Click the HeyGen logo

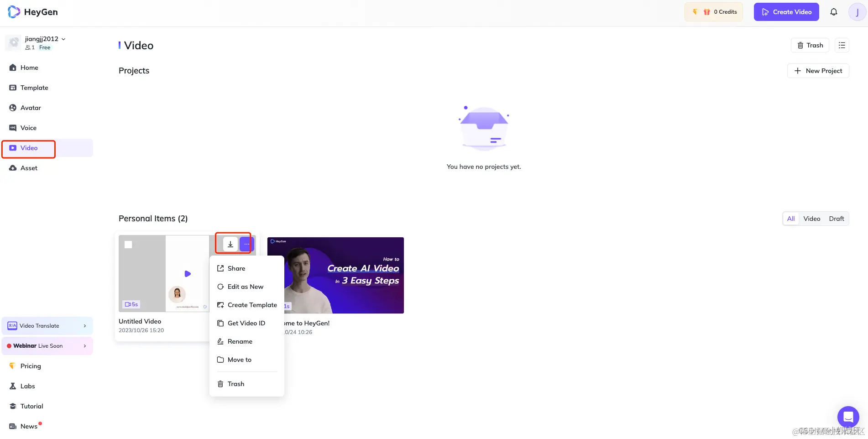tap(33, 12)
